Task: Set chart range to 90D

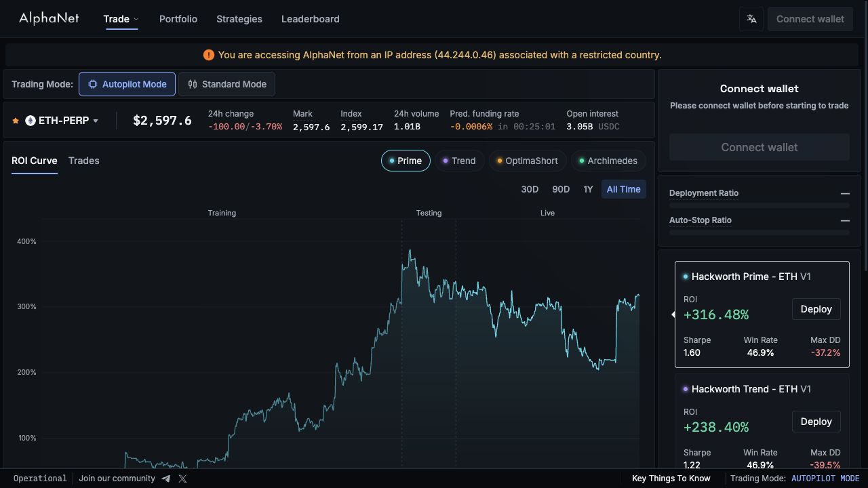Action: coord(561,189)
